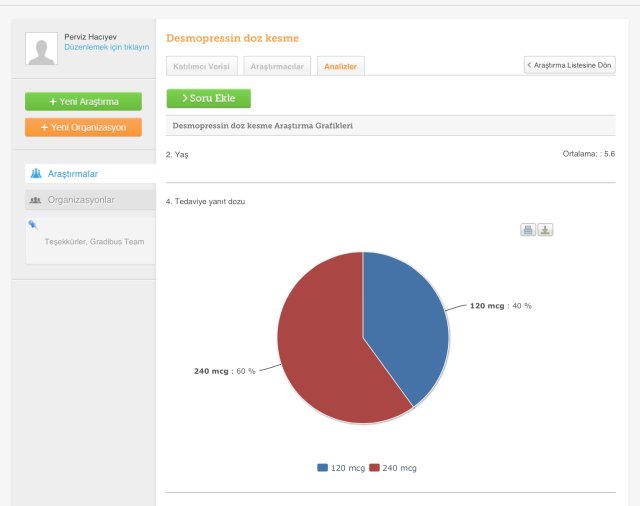
Task: Click the Desmopressin doz kesme title
Action: [232, 38]
